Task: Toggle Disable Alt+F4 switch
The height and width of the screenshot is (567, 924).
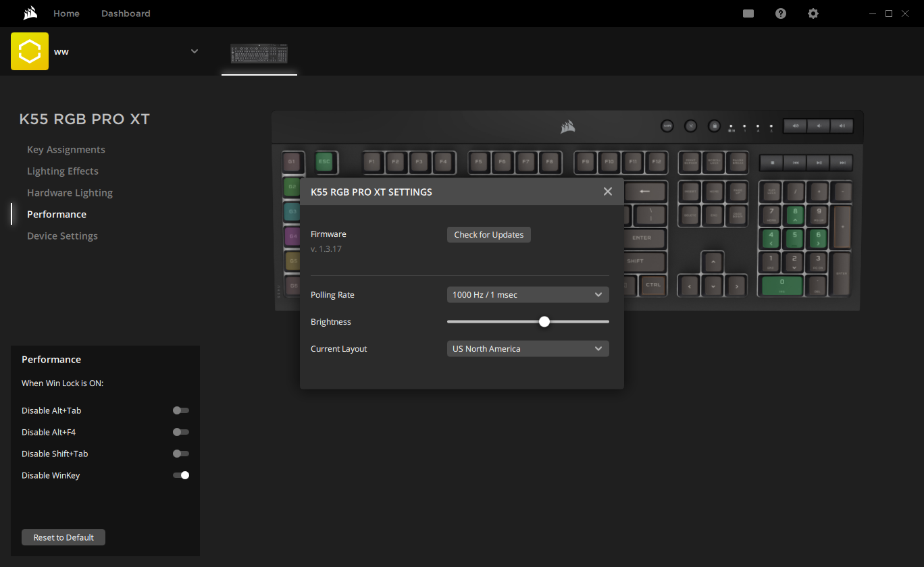Action: coord(181,432)
